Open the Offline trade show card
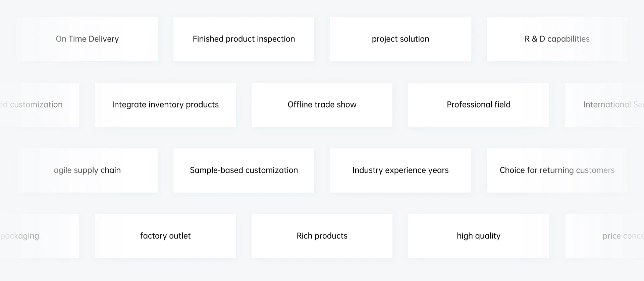The height and width of the screenshot is (281, 644). click(322, 105)
